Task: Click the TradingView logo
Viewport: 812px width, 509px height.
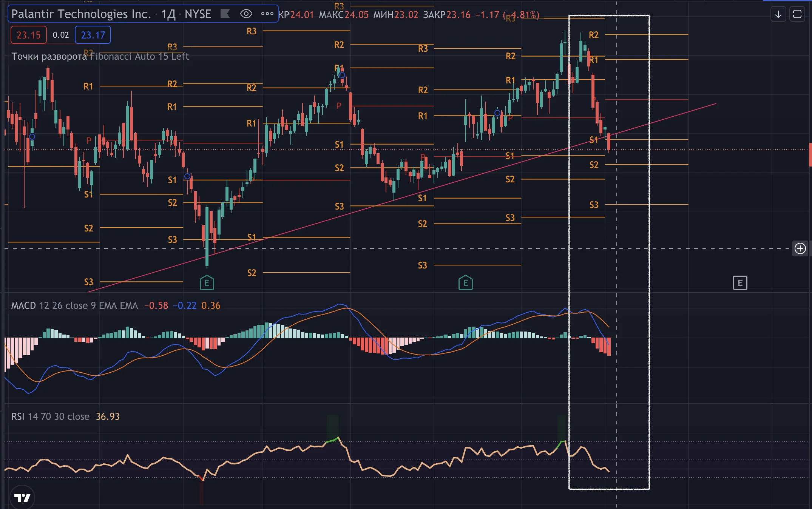Action: pos(22,498)
